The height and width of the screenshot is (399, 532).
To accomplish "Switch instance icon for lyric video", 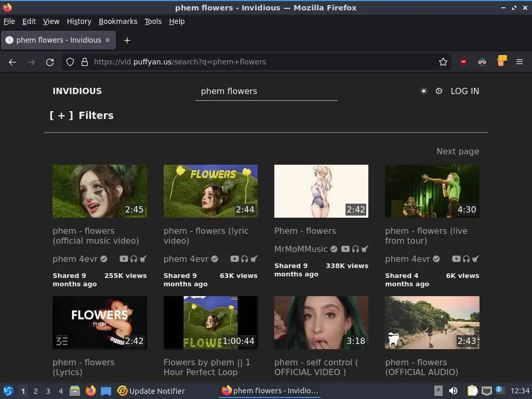I will 254,259.
